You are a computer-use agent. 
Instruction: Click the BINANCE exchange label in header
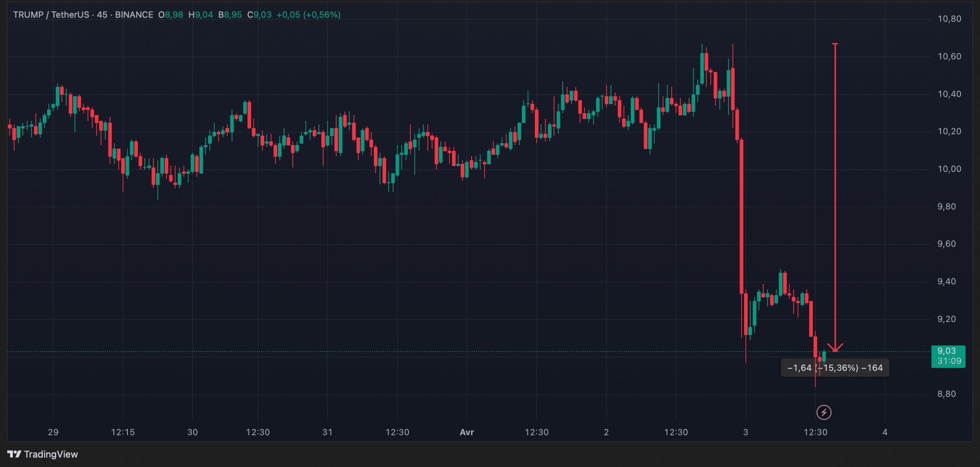pyautogui.click(x=134, y=15)
